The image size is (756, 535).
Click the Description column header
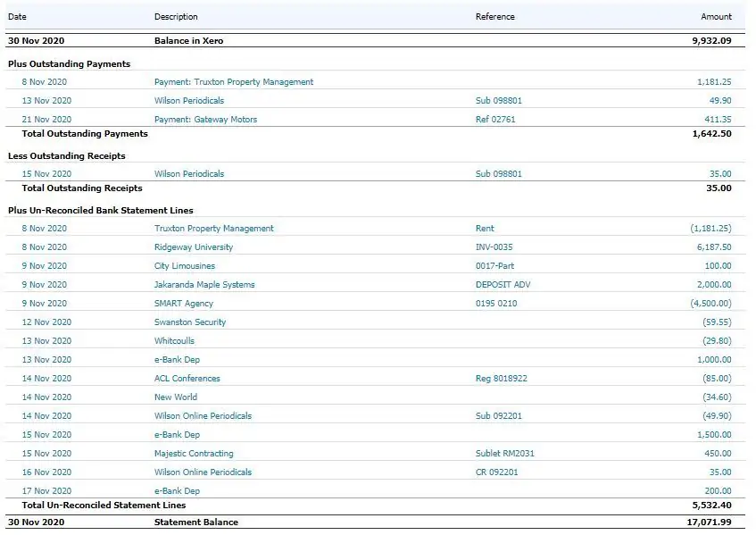176,17
